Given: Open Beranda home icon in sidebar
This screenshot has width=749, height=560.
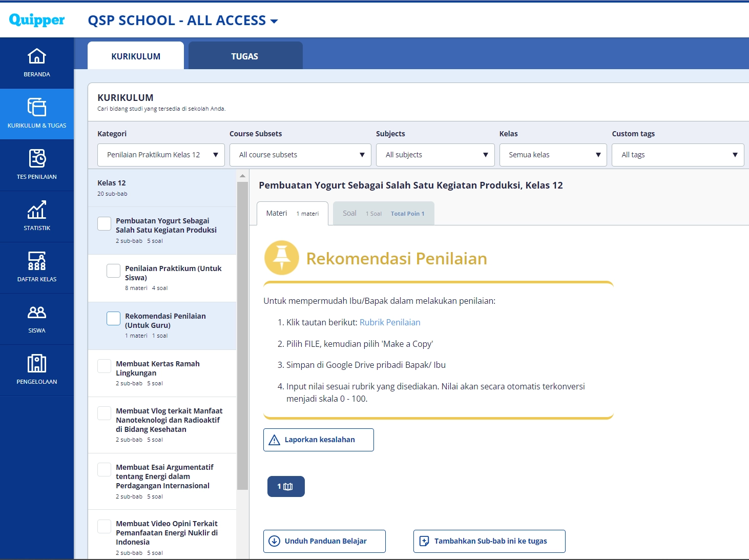Looking at the screenshot, I should click(x=37, y=56).
